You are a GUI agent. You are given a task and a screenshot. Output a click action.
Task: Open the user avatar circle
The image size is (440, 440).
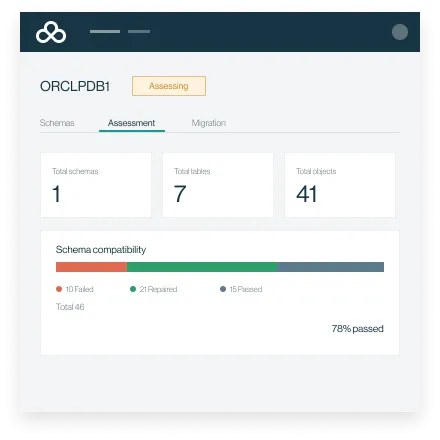(x=400, y=32)
